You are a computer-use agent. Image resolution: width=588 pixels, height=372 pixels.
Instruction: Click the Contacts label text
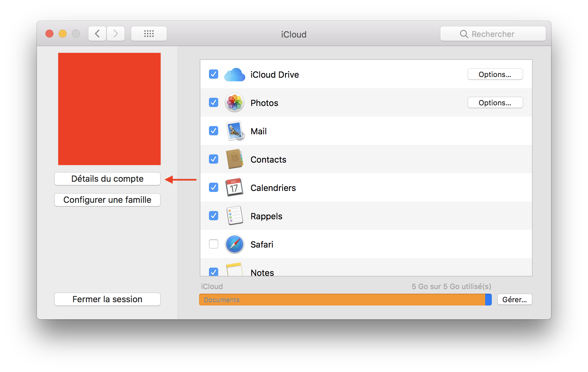pos(268,160)
